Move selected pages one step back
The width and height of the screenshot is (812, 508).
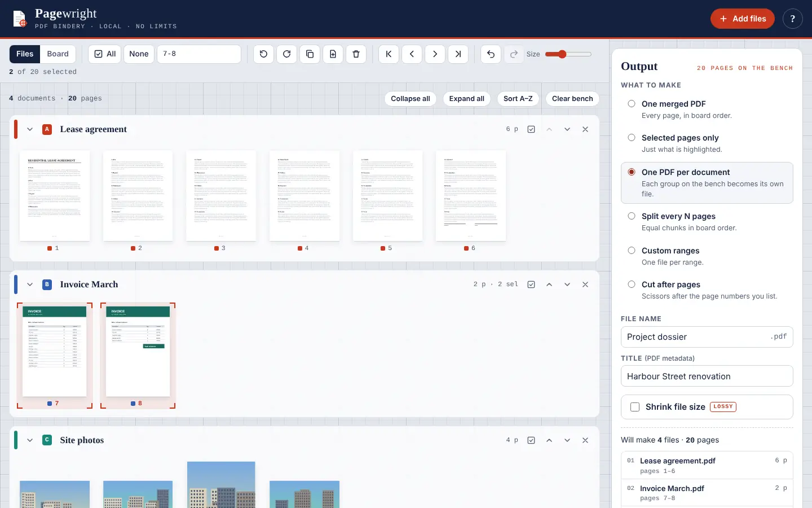412,54
